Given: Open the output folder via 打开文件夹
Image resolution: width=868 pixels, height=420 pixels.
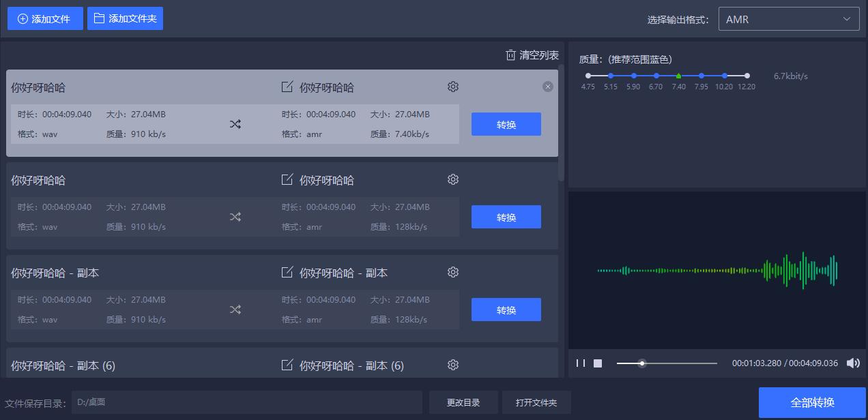Looking at the screenshot, I should click(536, 402).
